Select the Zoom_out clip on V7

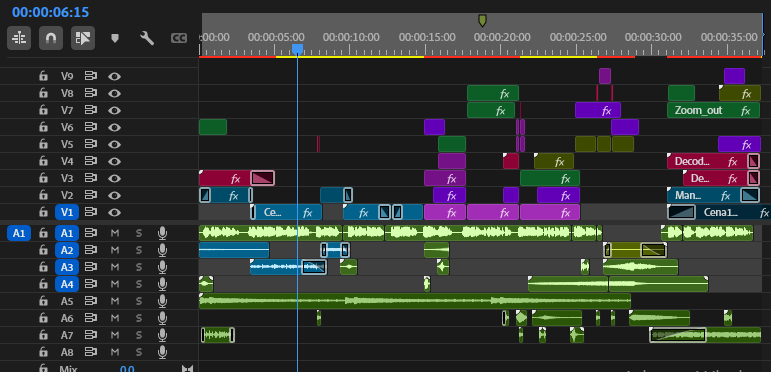point(713,111)
